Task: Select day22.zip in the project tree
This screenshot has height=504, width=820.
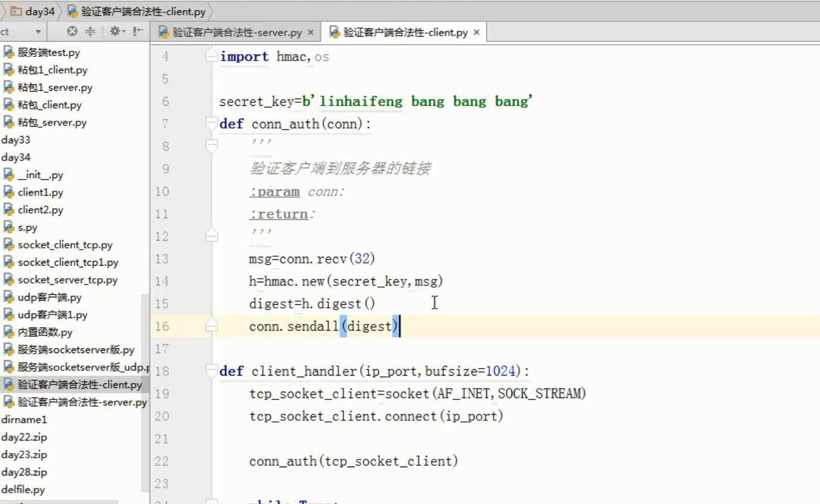Action: [x=24, y=437]
